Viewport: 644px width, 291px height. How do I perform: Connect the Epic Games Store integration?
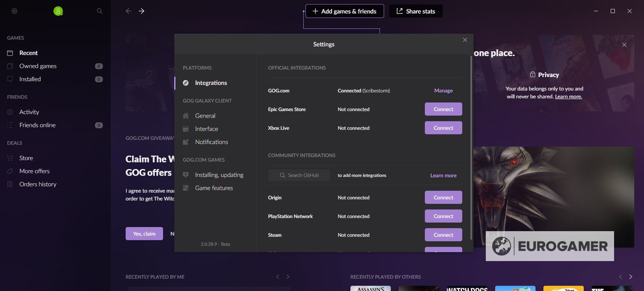click(443, 109)
